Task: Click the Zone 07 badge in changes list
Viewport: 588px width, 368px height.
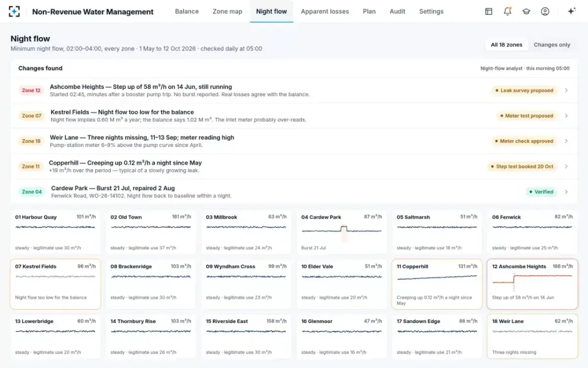Action: coord(32,116)
